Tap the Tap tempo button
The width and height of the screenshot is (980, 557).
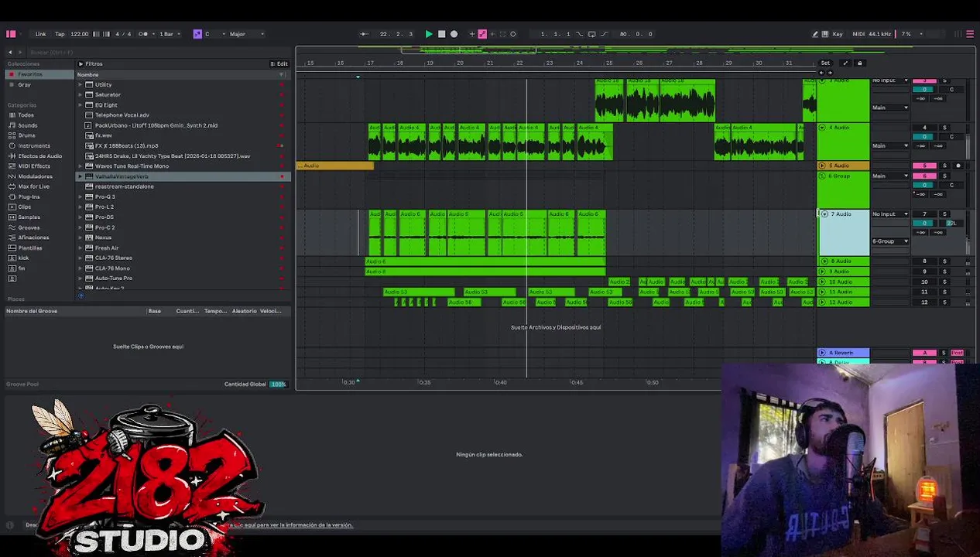point(60,34)
